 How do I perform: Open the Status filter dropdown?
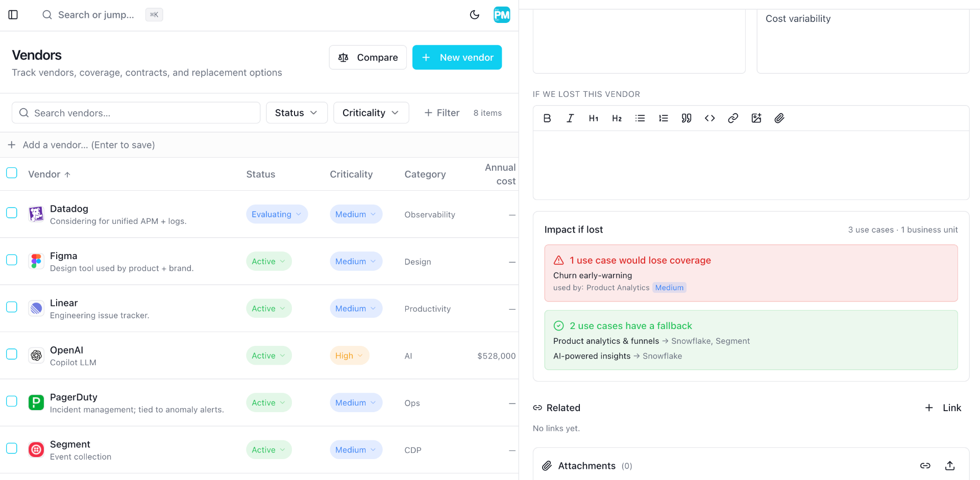(297, 113)
